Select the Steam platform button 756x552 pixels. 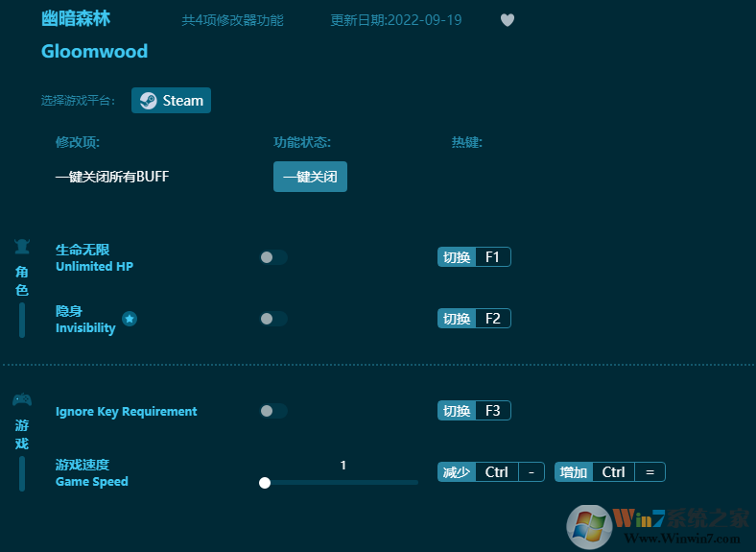[171, 101]
